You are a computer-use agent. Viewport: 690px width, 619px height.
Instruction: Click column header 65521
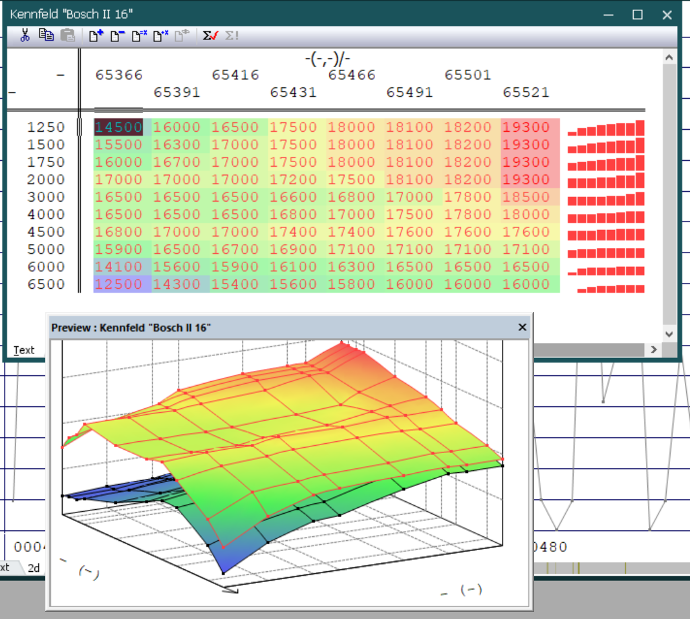point(526,92)
